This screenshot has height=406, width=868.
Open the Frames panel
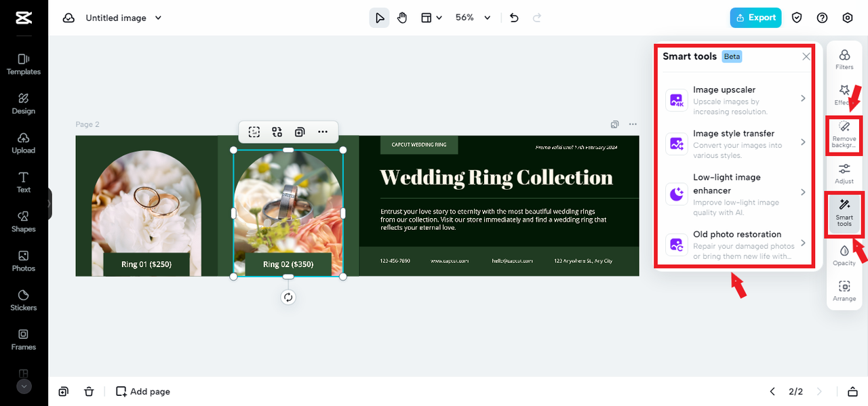tap(24, 340)
